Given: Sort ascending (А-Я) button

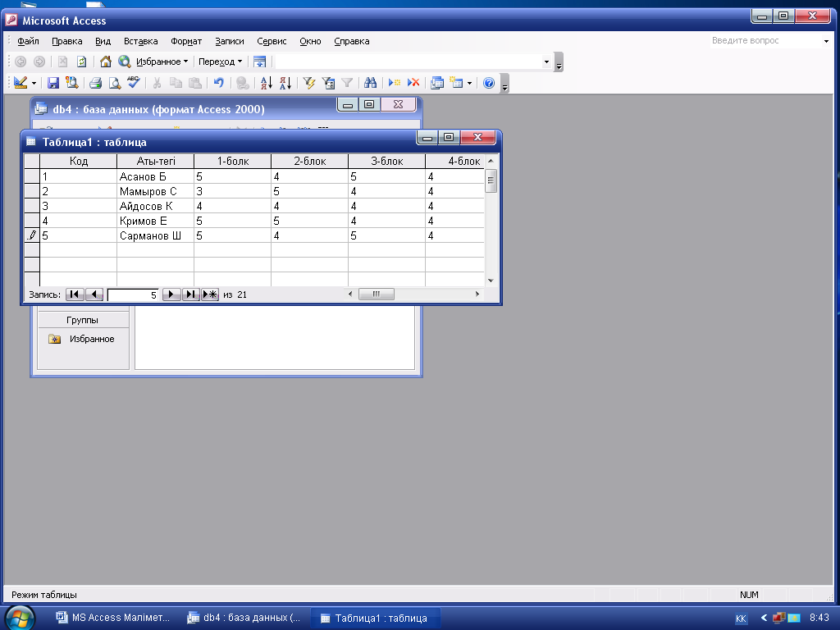Looking at the screenshot, I should pyautogui.click(x=267, y=83).
